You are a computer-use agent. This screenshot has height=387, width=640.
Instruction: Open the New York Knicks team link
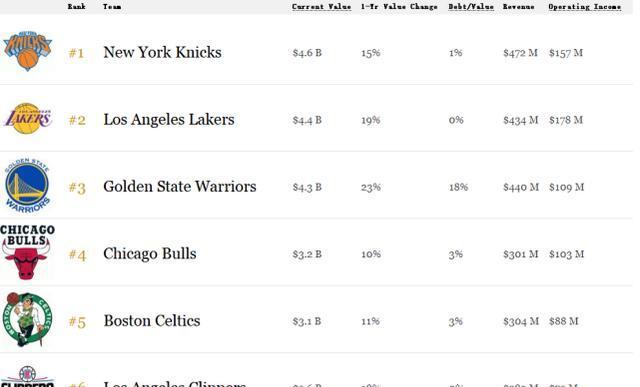[162, 52]
